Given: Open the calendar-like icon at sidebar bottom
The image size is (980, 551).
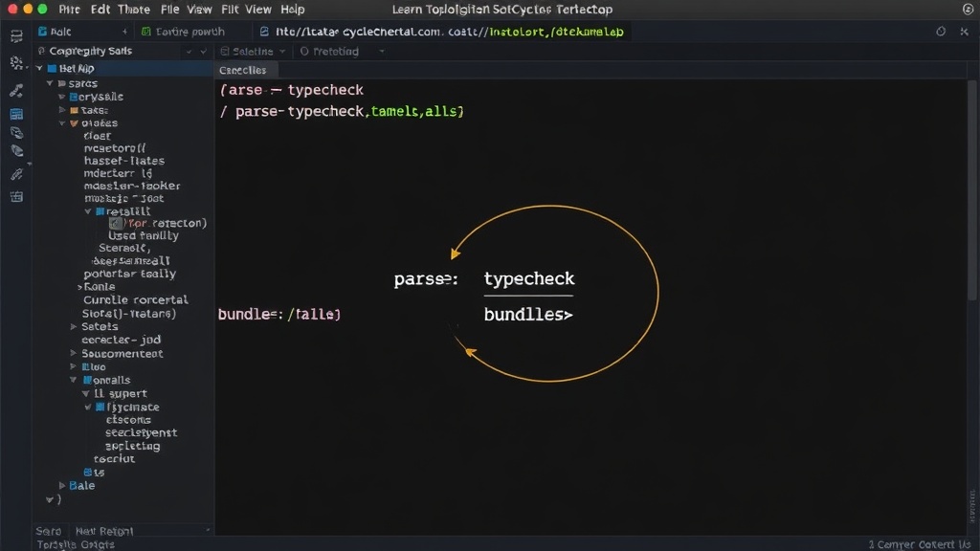Looking at the screenshot, I should 16,197.
